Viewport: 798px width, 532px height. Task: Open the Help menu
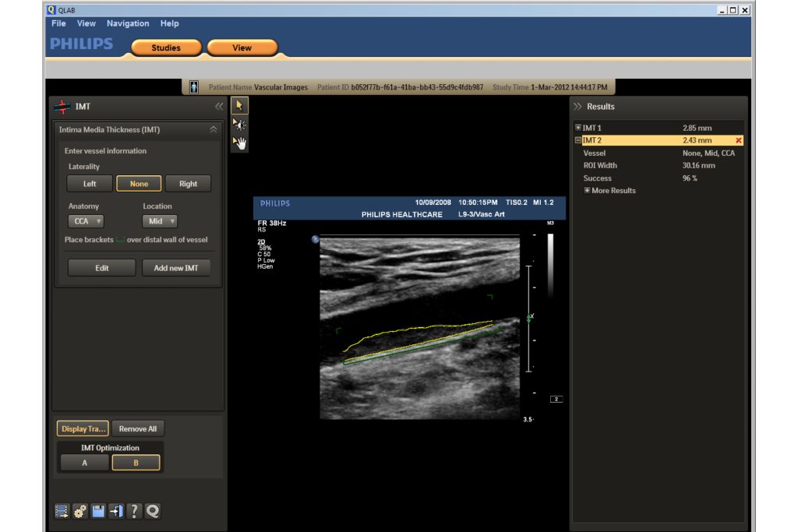(169, 23)
